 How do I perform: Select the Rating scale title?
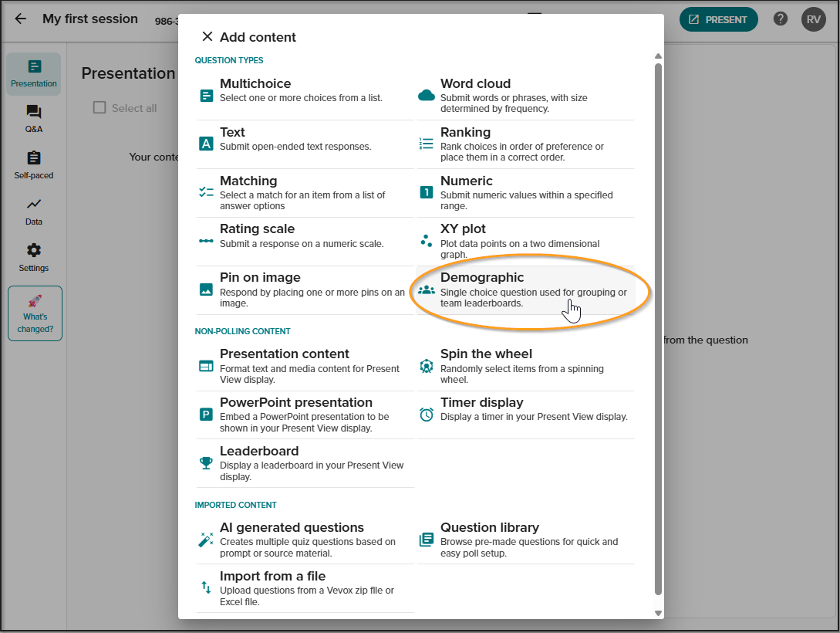(x=257, y=228)
